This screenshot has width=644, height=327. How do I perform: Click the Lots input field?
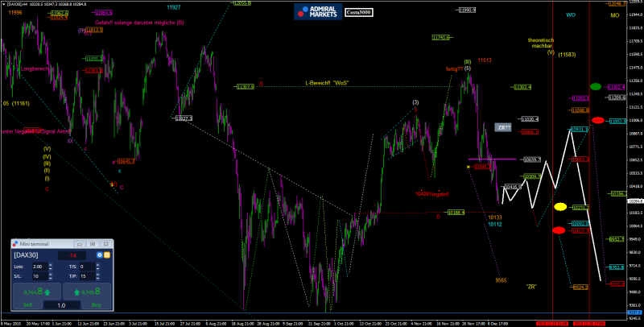[x=42, y=266]
